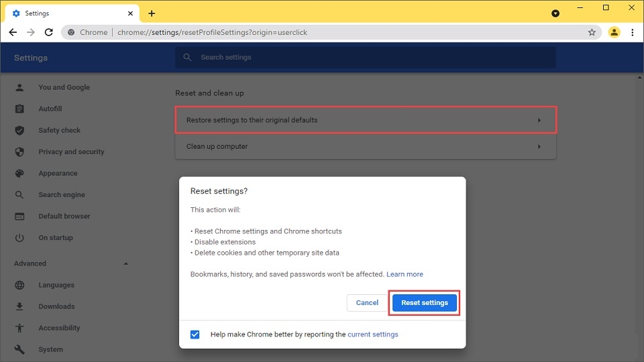
Task: Click the You and Google person icon
Action: pos(19,87)
